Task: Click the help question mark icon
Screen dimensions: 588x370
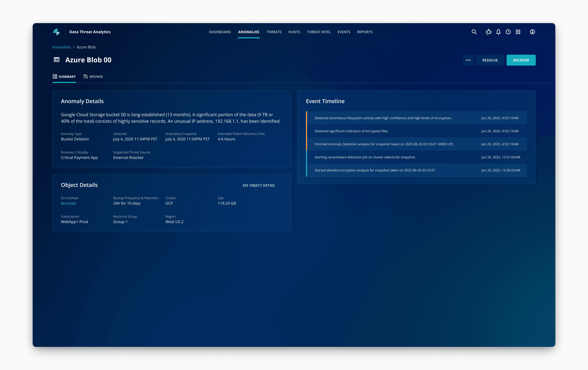Action: 508,32
